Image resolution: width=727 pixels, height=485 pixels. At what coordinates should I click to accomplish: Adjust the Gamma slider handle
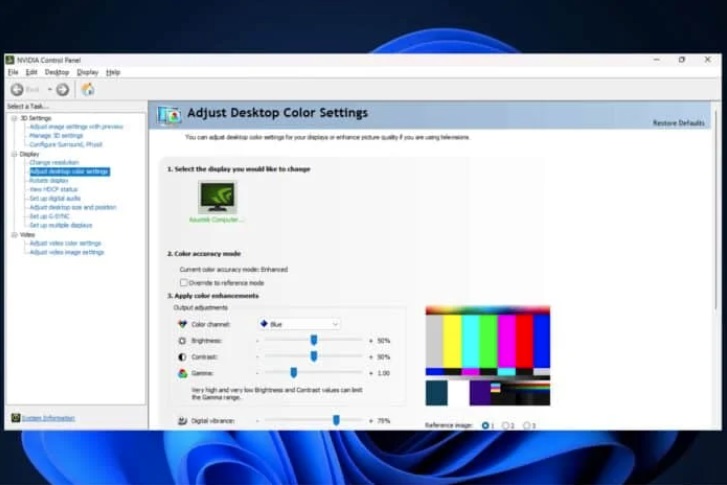coord(293,372)
